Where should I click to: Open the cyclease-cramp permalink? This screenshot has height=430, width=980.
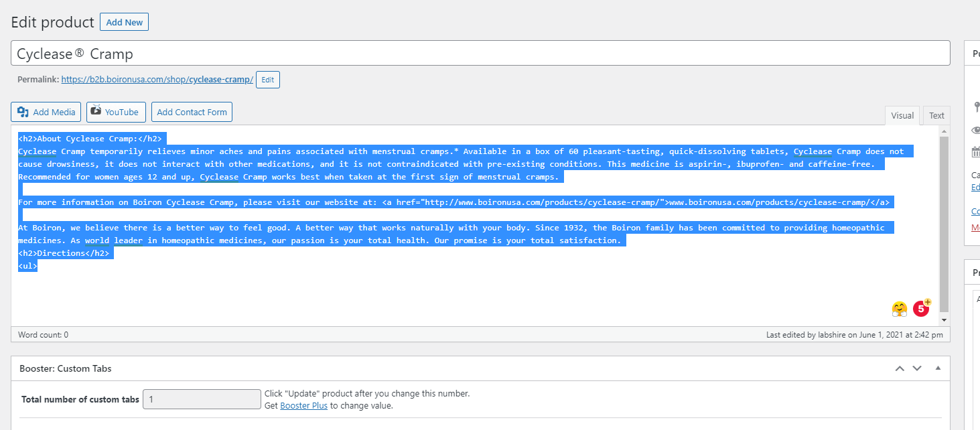[157, 79]
